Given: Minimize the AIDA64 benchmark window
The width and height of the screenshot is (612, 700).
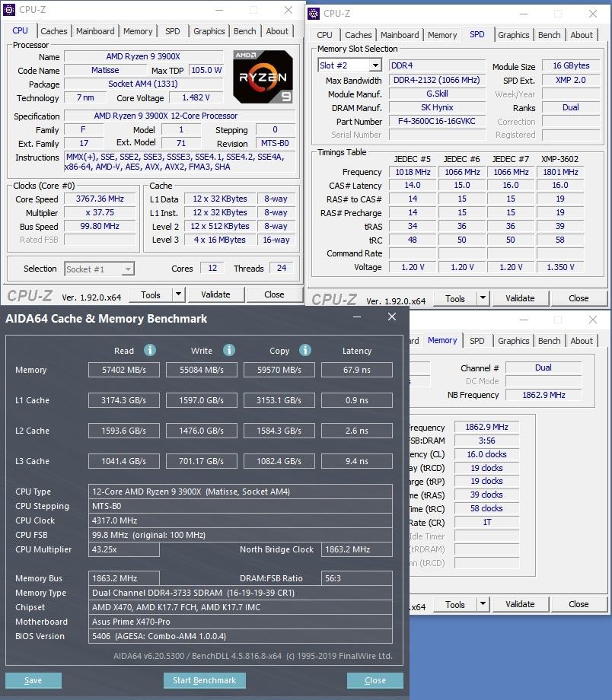Looking at the screenshot, I should coord(357,317).
